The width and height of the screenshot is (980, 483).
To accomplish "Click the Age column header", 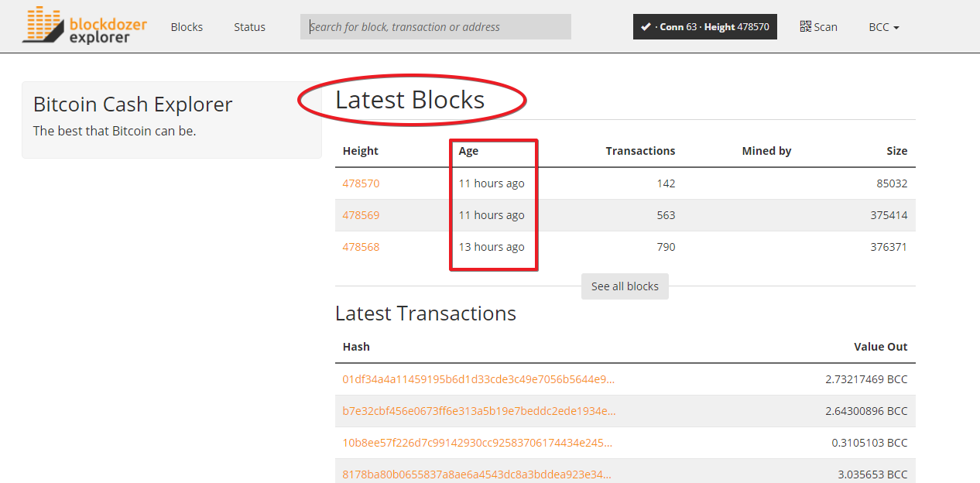I will 468,151.
